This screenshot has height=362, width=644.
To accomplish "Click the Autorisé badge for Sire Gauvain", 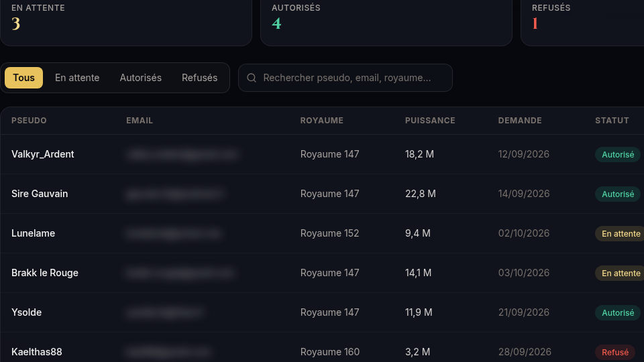I will tap(618, 194).
